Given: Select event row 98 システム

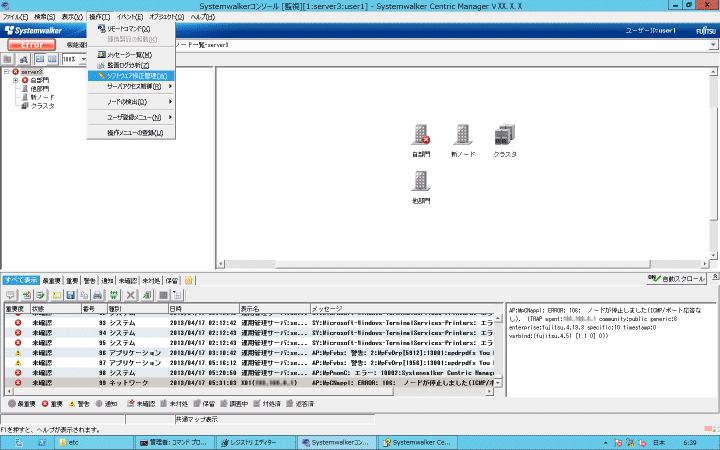Looking at the screenshot, I should tap(249, 373).
